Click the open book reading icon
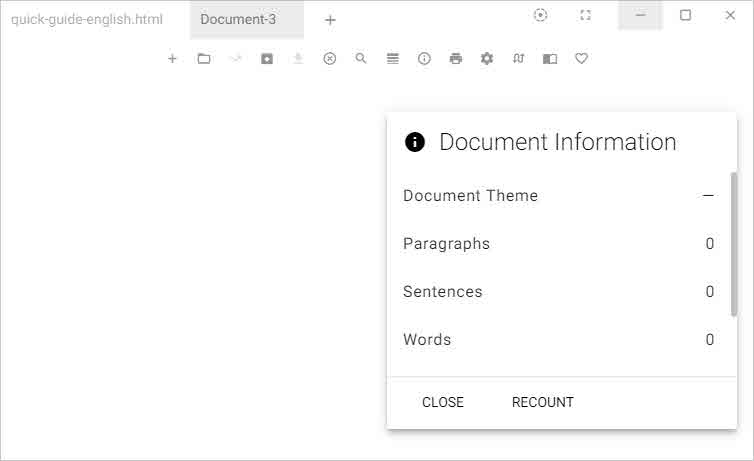Image resolution: width=754 pixels, height=461 pixels. pyautogui.click(x=550, y=59)
